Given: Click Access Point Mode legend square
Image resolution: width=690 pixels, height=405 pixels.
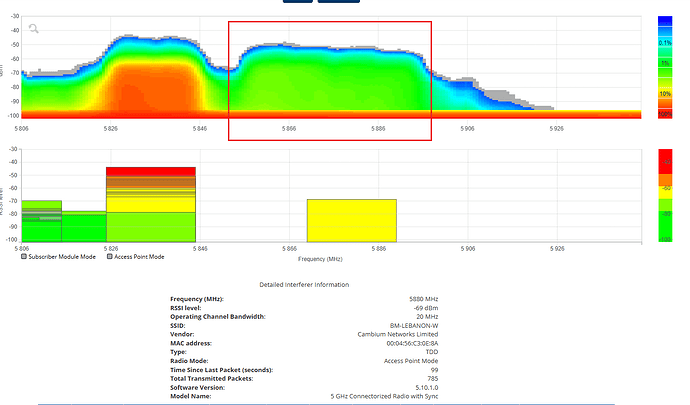Looking at the screenshot, I should [109, 256].
